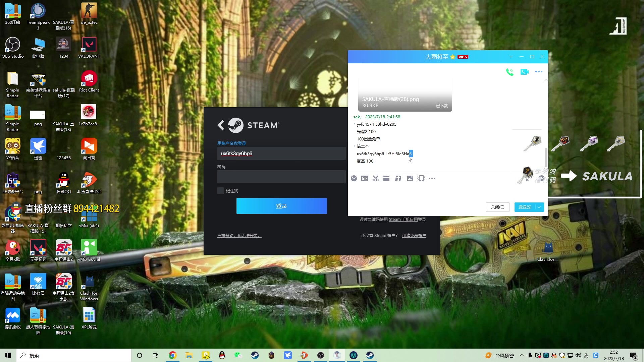This screenshot has width=644, height=362.
Task: Click the volume icon in system tray
Action: coord(578,355)
